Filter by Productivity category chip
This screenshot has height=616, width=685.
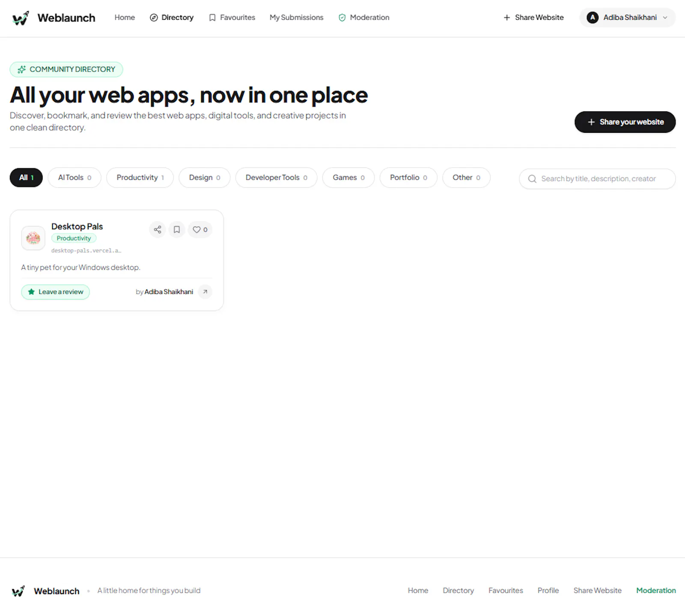(140, 177)
